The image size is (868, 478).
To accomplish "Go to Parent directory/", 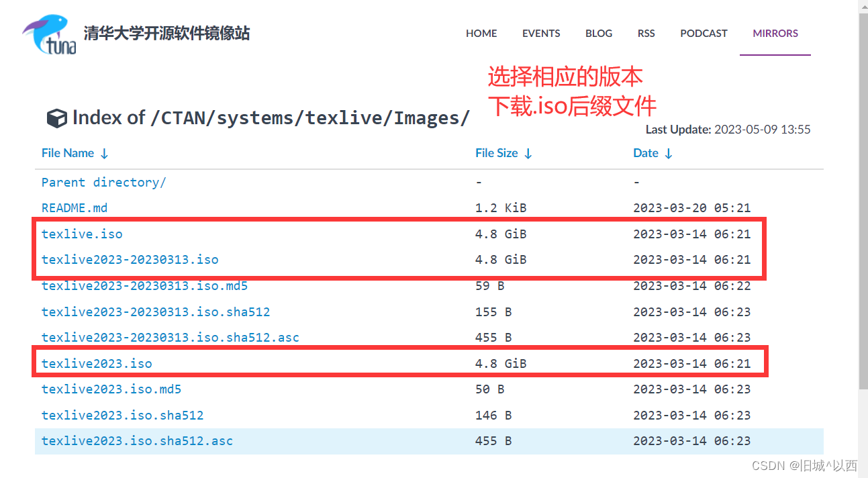I will (103, 182).
